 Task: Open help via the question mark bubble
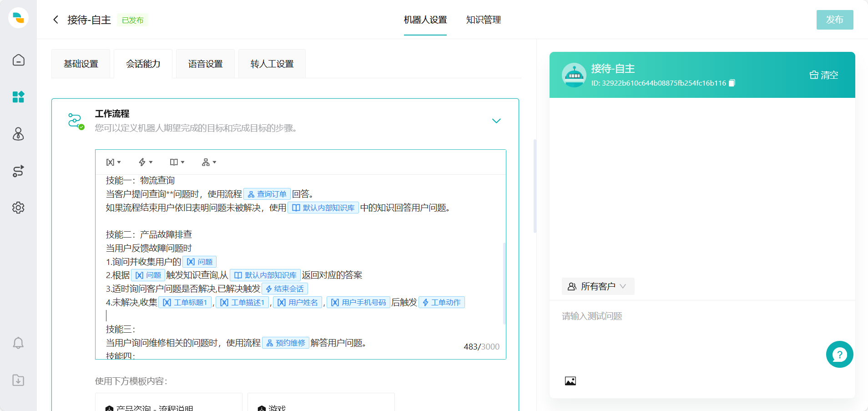(840, 354)
